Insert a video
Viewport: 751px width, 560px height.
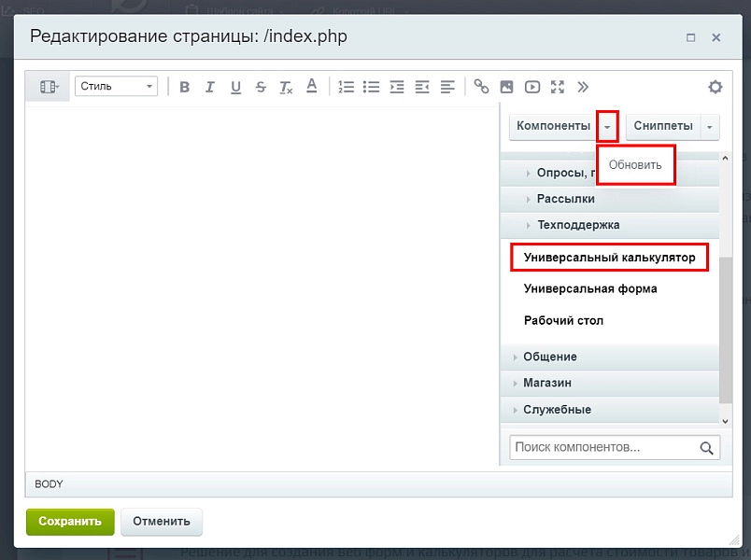tap(532, 87)
